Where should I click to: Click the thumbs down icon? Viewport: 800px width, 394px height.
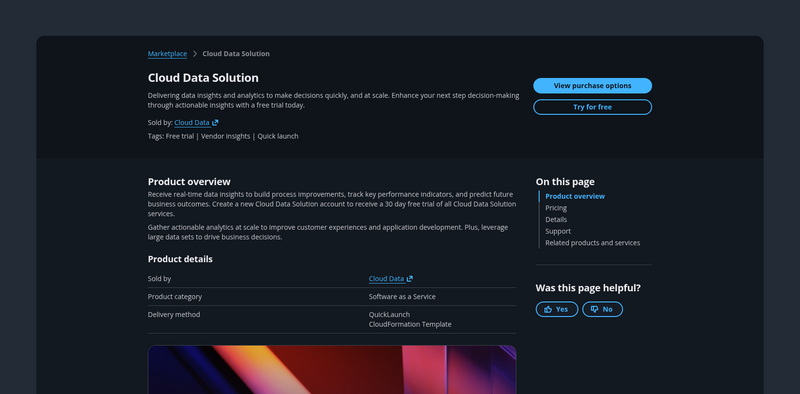(594, 309)
